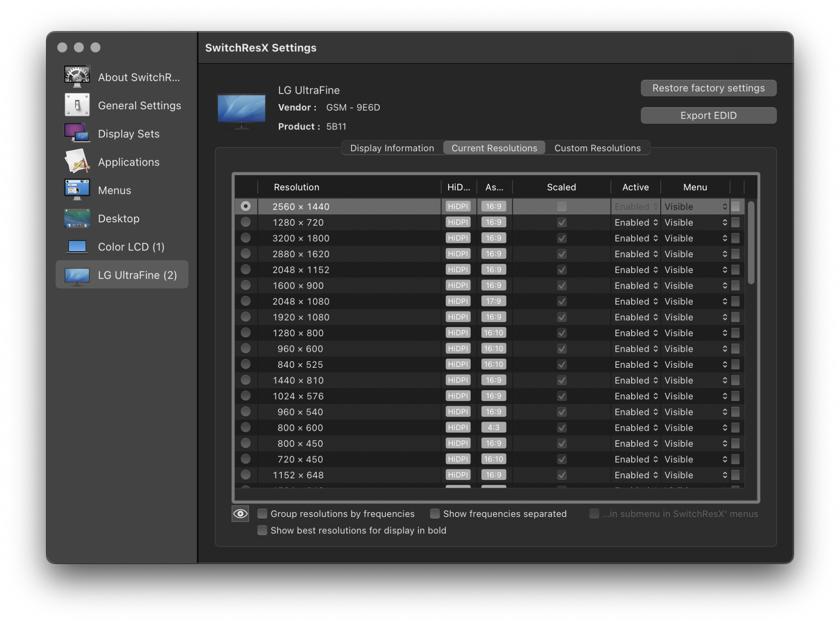Open Menu Visible dropdown for 1152 × 648
The height and width of the screenshot is (625, 840).
click(696, 475)
